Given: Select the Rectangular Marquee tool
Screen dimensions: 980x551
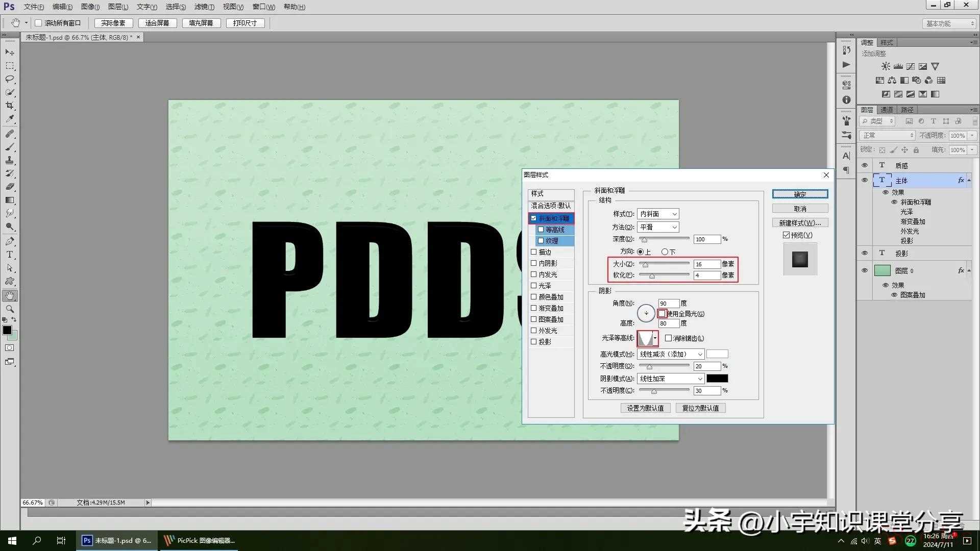Looking at the screenshot, I should (x=10, y=66).
